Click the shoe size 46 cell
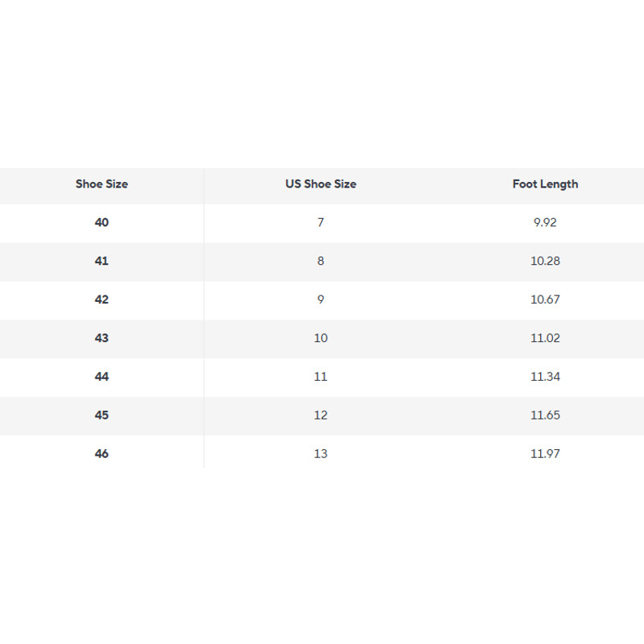This screenshot has height=644, width=644. [101, 454]
